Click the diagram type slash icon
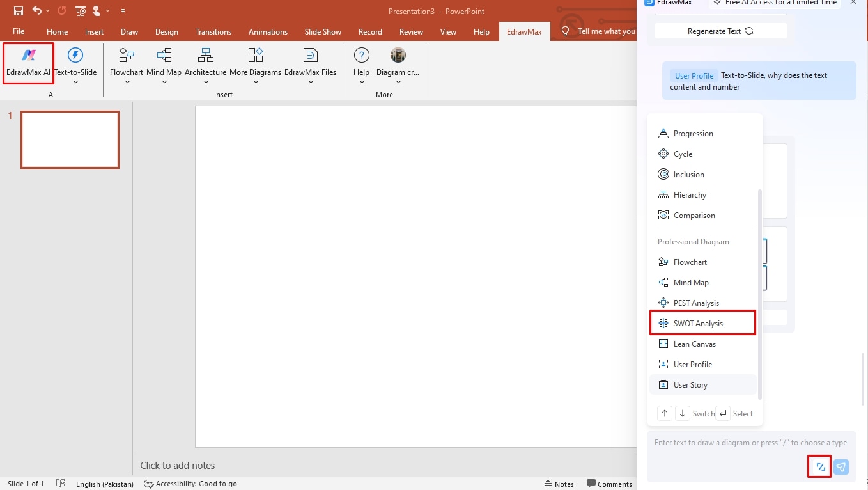Image resolution: width=868 pixels, height=490 pixels. tap(821, 467)
